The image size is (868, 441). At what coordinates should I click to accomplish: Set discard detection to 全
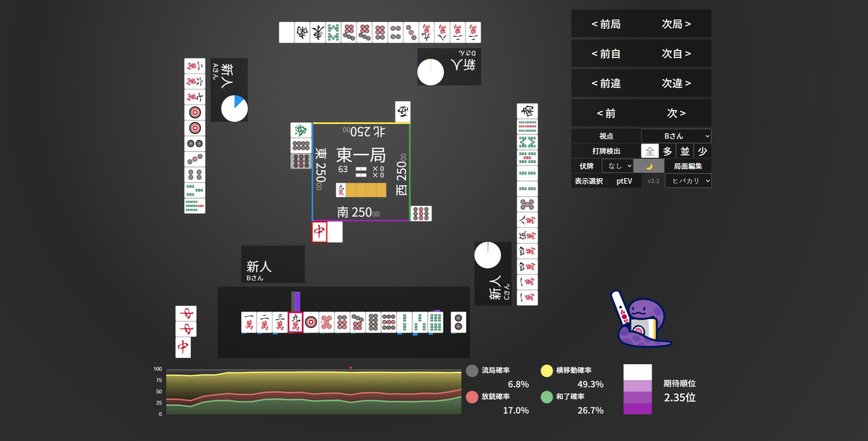coord(649,151)
